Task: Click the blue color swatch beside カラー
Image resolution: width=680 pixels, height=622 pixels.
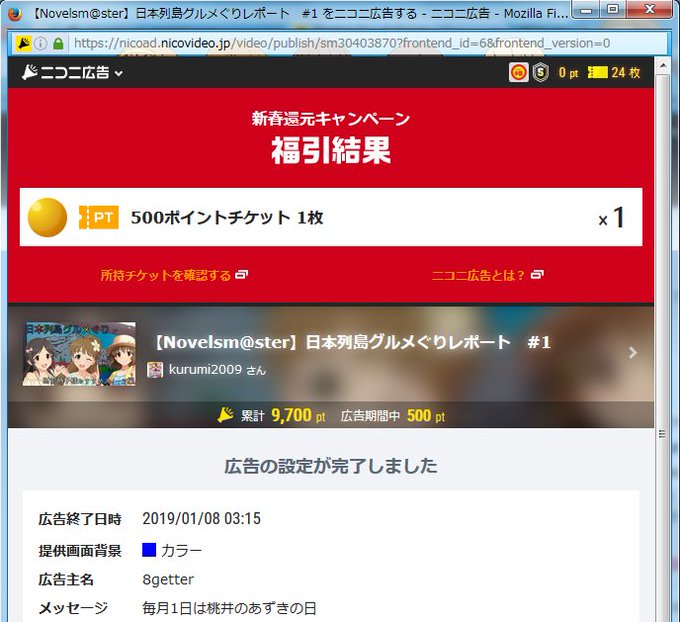Action: (149, 550)
